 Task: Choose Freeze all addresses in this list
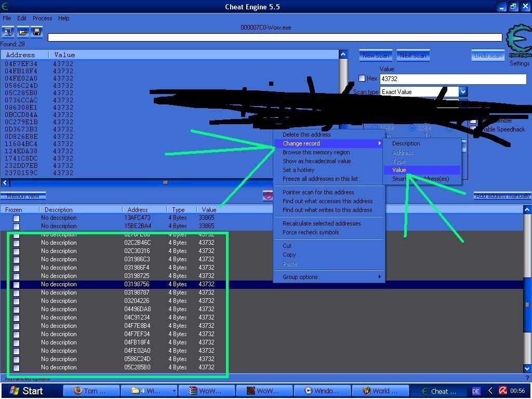tap(329, 179)
